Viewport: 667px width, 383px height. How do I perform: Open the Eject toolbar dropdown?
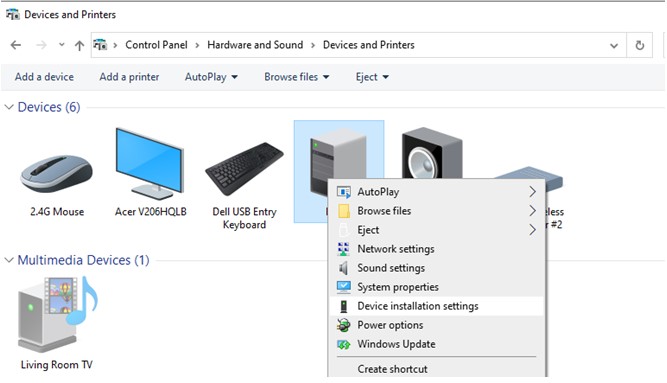(x=372, y=77)
